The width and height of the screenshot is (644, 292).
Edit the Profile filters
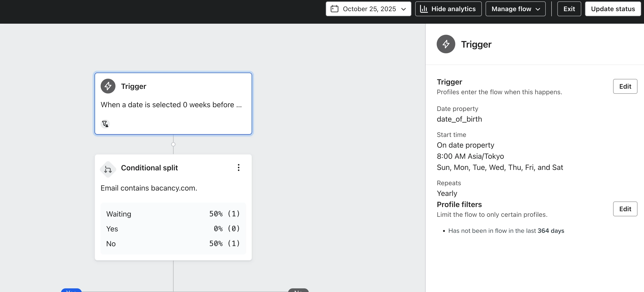click(x=625, y=209)
